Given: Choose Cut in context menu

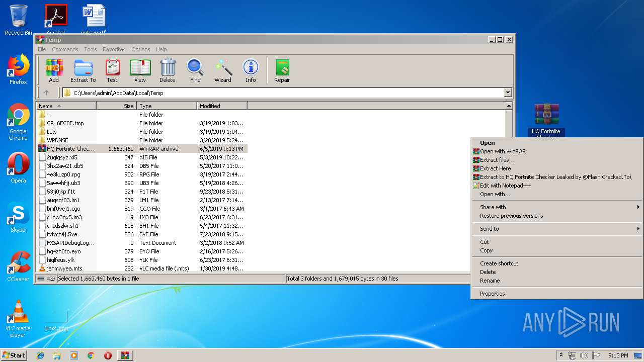Looking at the screenshot, I should click(557, 242).
